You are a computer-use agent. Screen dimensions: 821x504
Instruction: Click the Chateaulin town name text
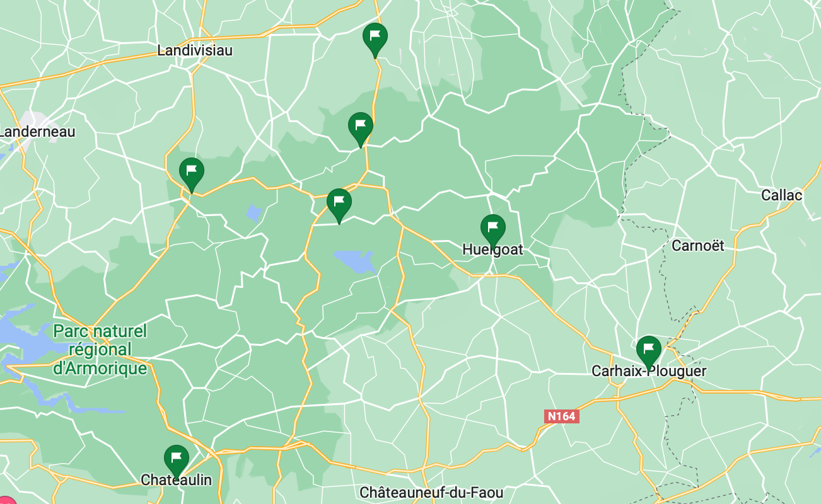pyautogui.click(x=176, y=480)
